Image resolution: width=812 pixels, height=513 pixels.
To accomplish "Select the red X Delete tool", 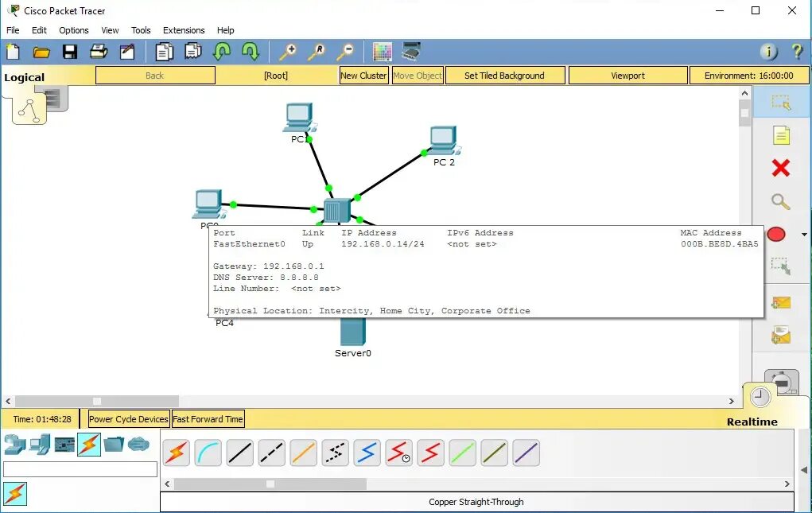I will tap(781, 168).
